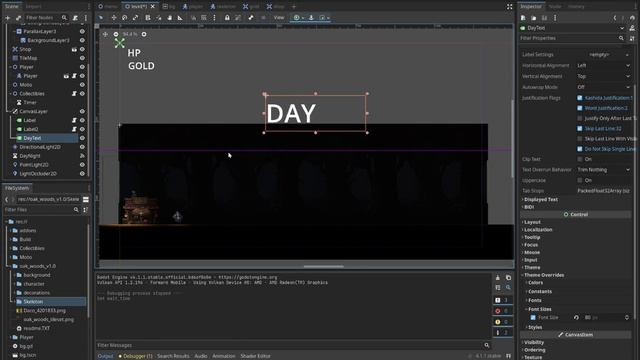This screenshot has width=640, height=360.
Task: Click the Inspector history back arrow
Action: [x=615, y=18]
